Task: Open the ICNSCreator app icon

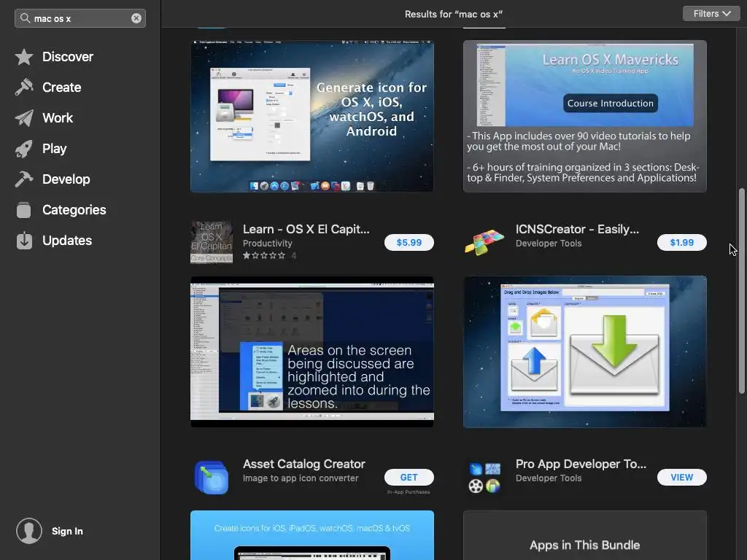Action: pos(484,242)
